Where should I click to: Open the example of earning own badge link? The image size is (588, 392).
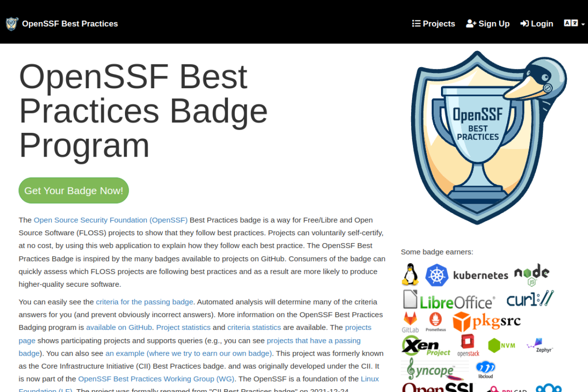pos(189,353)
